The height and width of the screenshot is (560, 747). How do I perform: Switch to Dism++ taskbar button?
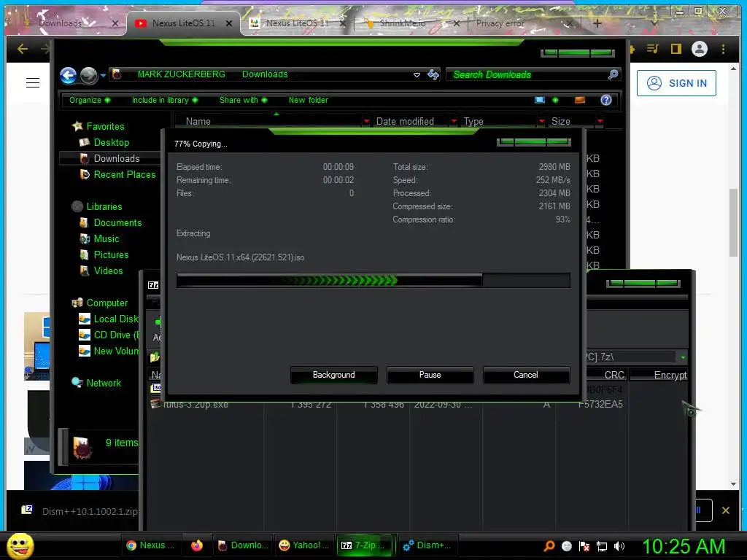click(x=426, y=545)
